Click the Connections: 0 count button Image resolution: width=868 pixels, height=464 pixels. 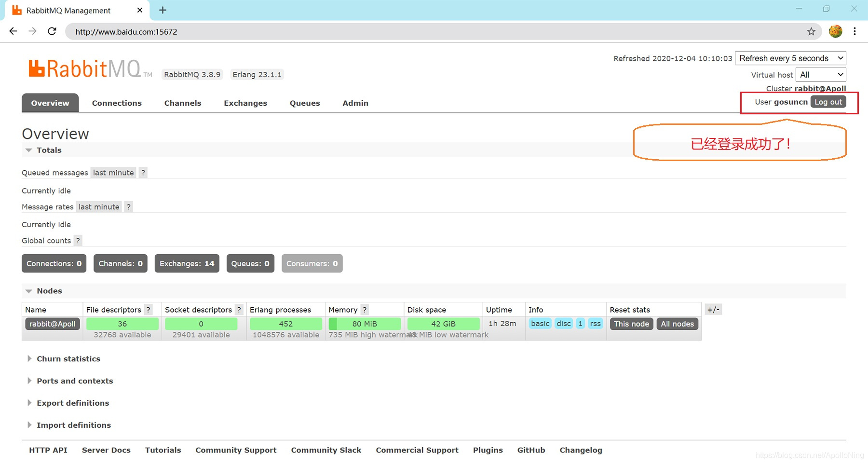(x=54, y=263)
